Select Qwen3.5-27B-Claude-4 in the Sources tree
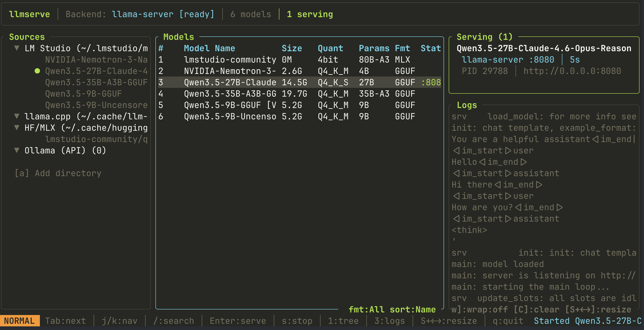Screen dimensions: 644x330 (96, 71)
